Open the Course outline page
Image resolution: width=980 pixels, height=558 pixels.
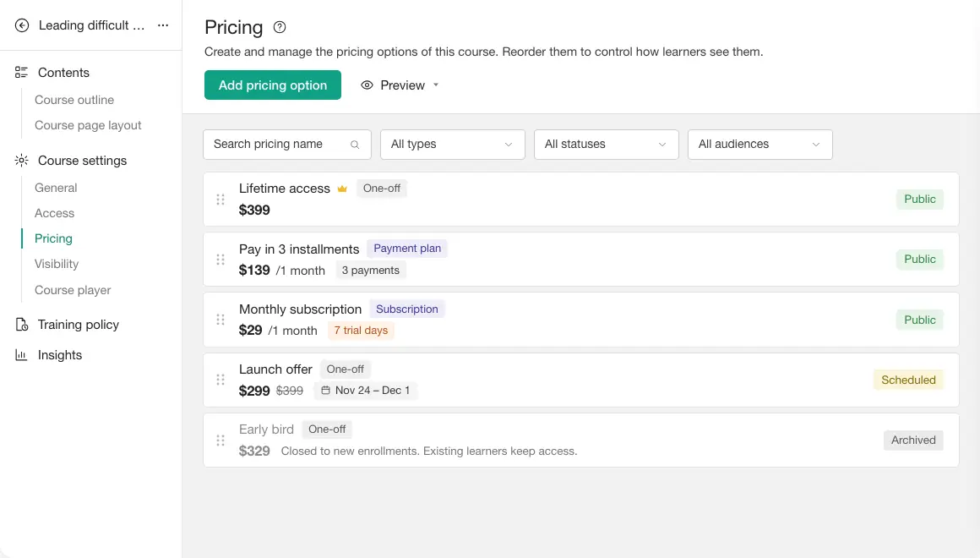click(74, 100)
